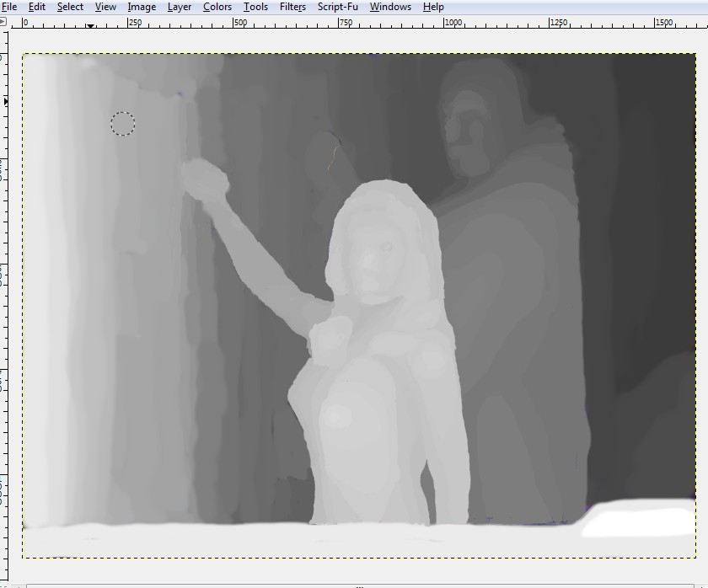Open the Tools menu
This screenshot has width=708, height=588.
[x=255, y=7]
